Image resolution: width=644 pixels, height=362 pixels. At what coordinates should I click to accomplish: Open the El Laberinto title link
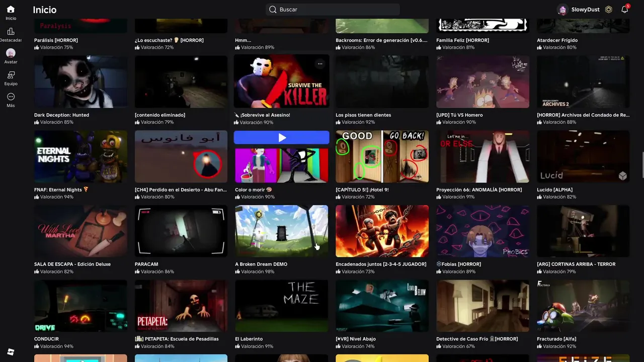coord(249,339)
